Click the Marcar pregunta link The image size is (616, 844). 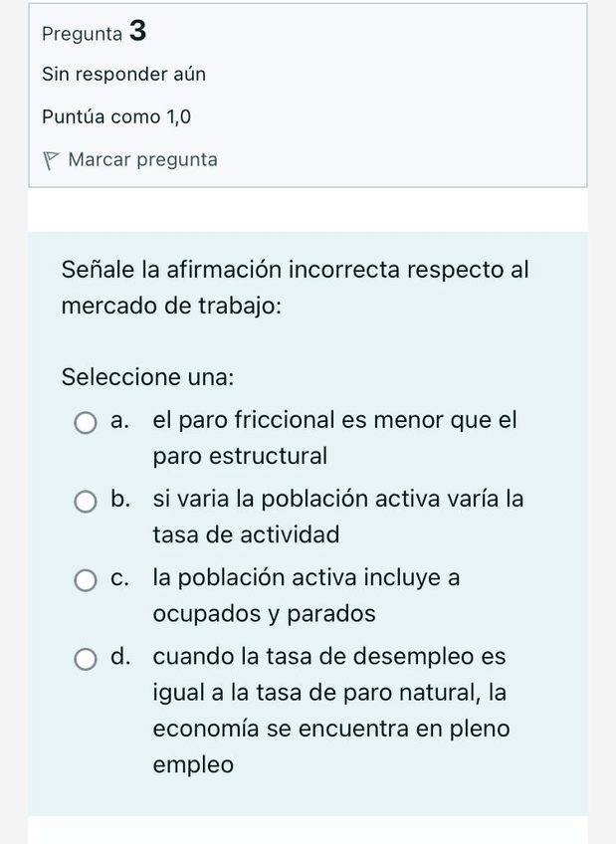pos(142,159)
